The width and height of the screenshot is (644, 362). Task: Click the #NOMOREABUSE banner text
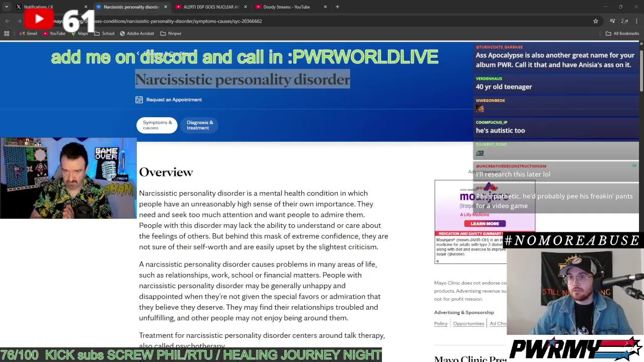[572, 241]
